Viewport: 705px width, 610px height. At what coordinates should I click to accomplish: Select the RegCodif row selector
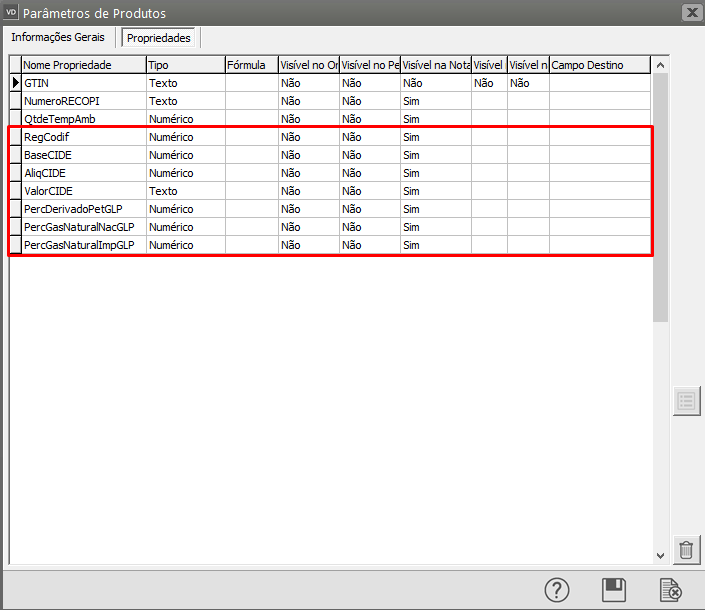point(16,137)
